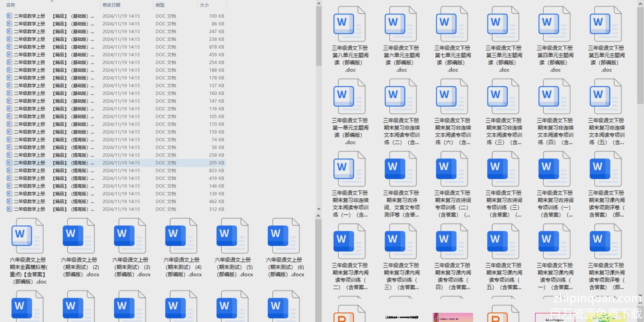Open the 期末复习课外阅读专项测评卷 document icon

[606, 241]
